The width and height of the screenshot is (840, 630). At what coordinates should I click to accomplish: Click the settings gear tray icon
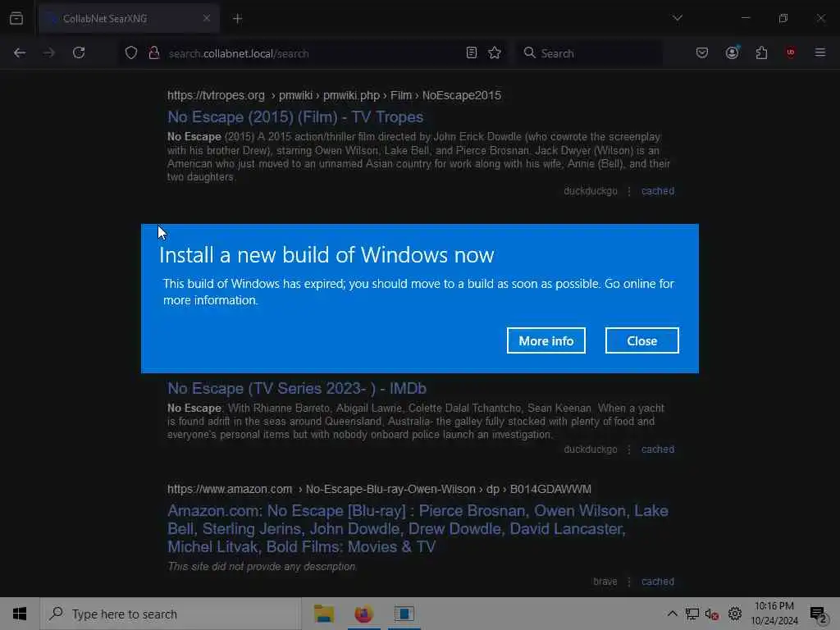(734, 614)
